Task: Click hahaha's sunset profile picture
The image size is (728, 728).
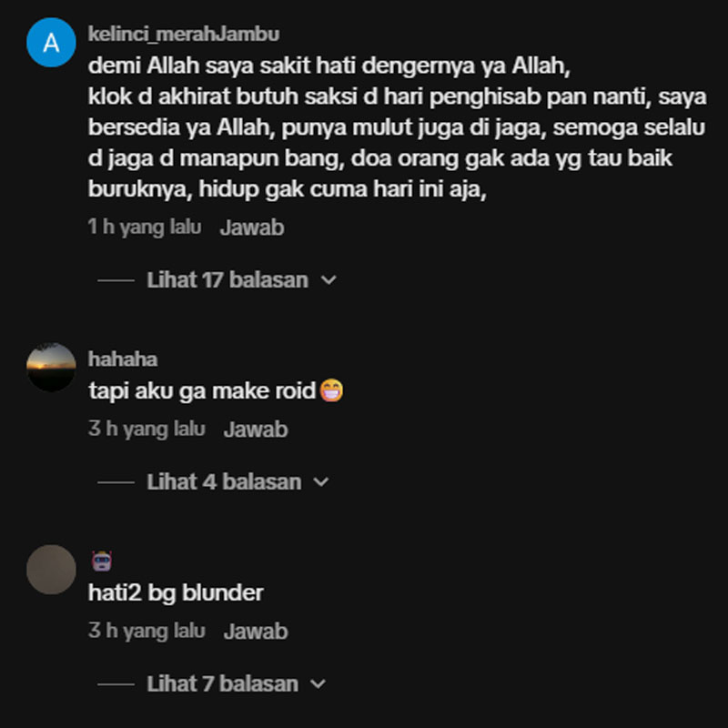Action: [51, 368]
